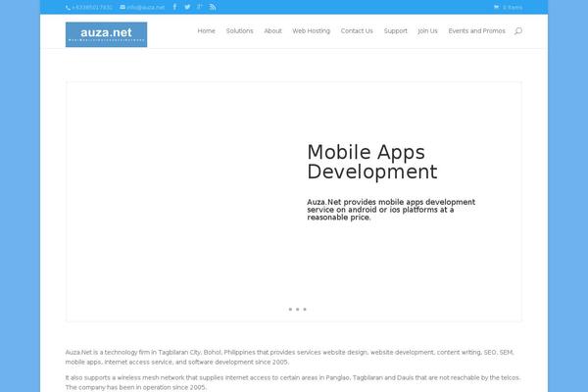
Task: Select the first slider dot
Action: pyautogui.click(x=290, y=310)
